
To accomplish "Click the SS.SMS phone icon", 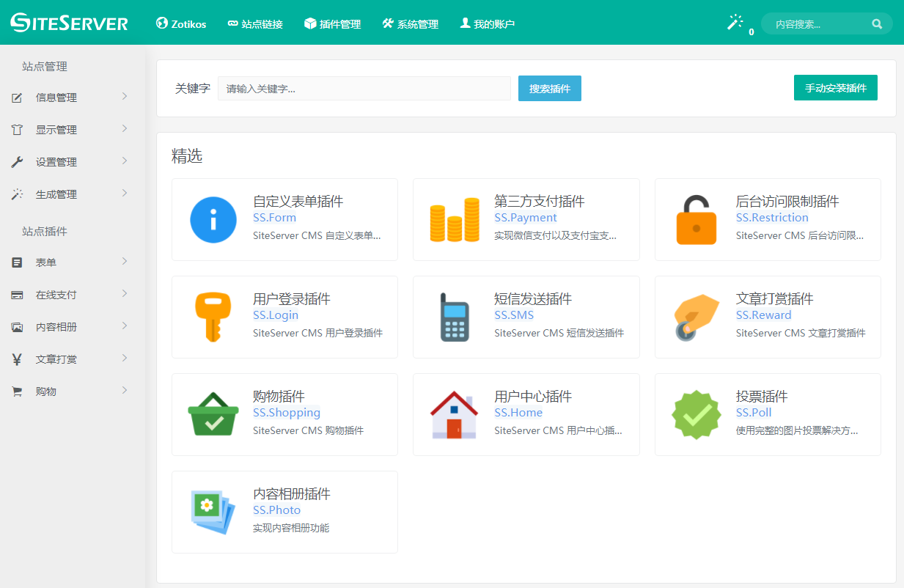I will point(455,317).
